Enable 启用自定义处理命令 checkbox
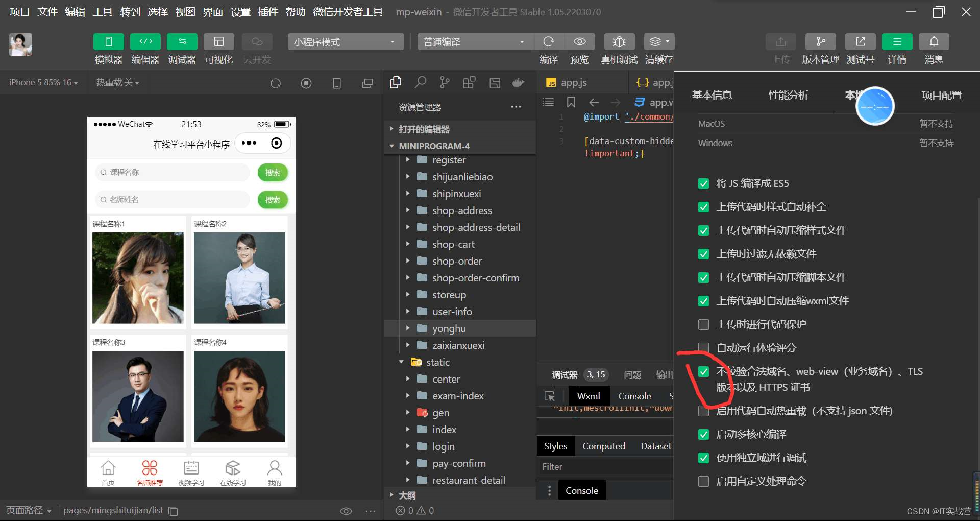980x521 pixels. pos(703,482)
